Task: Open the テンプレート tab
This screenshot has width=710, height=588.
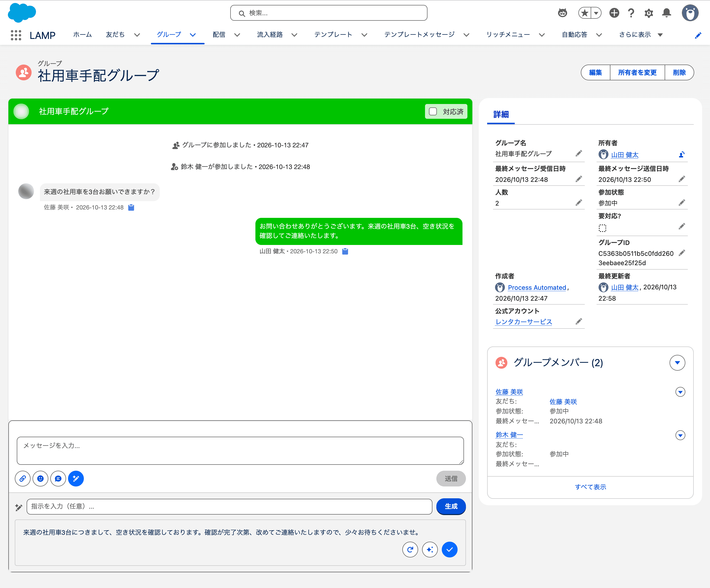Action: pos(333,35)
